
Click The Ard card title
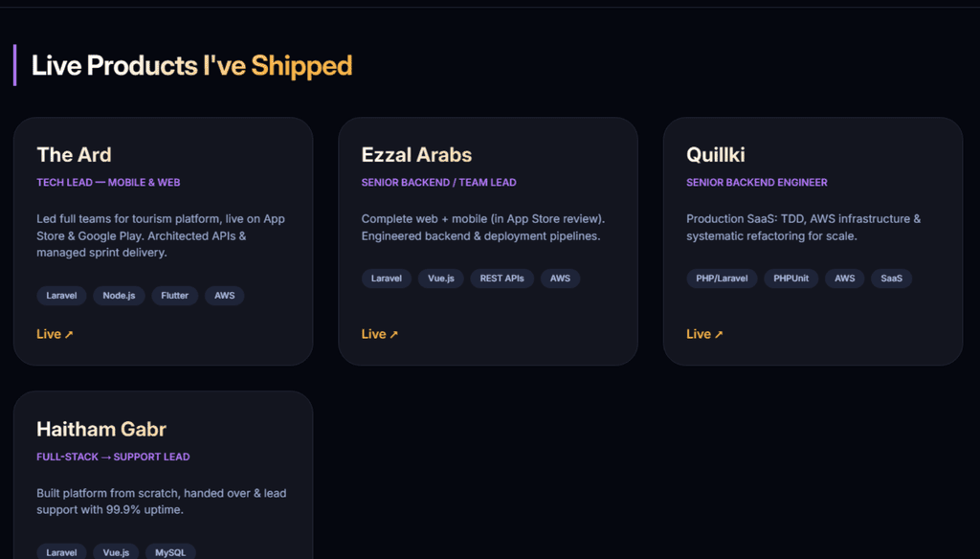click(74, 155)
